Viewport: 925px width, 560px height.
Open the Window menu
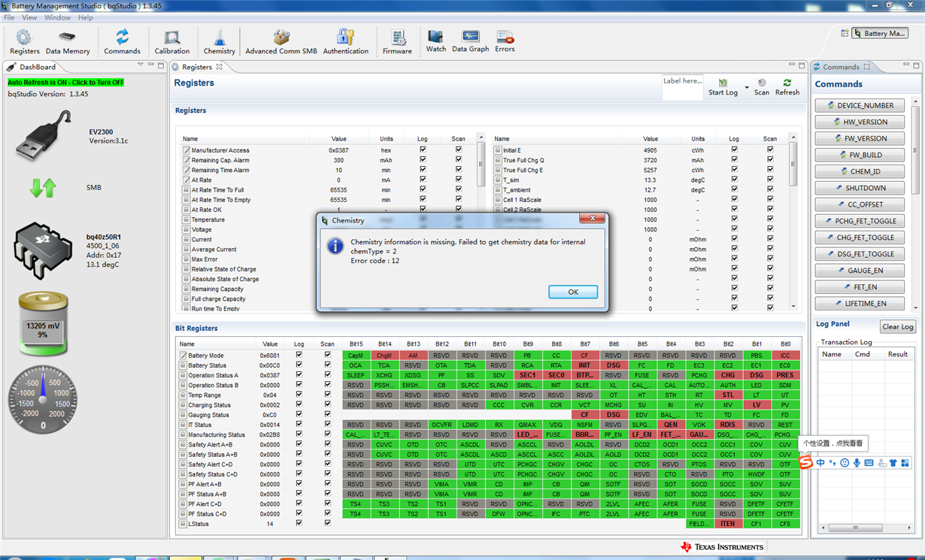(58, 17)
